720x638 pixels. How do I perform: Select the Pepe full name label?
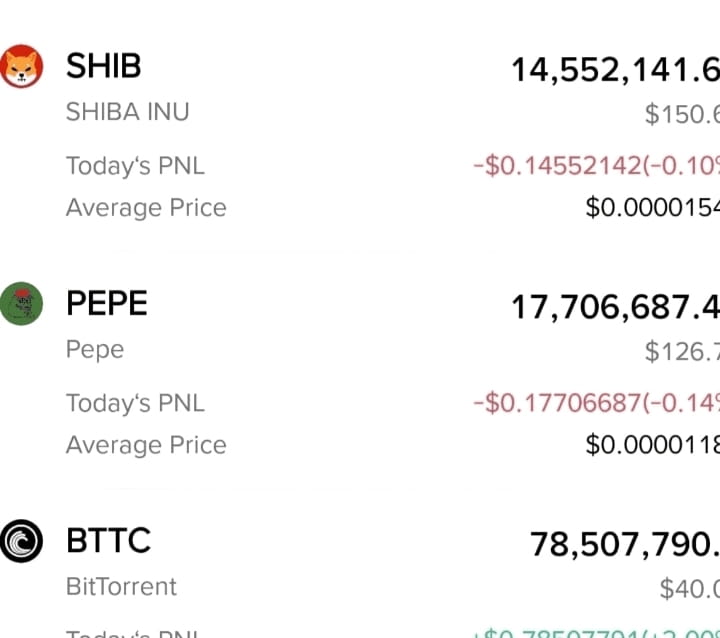pos(95,350)
